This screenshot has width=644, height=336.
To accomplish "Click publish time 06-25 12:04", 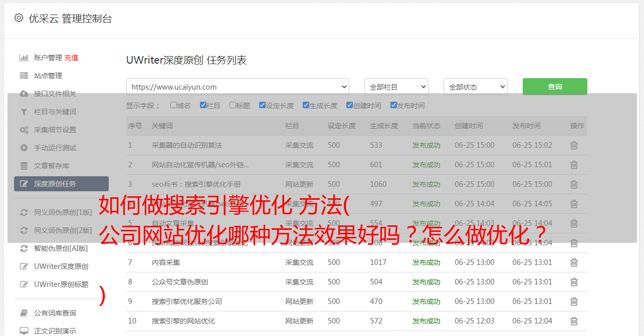I will 532,321.
